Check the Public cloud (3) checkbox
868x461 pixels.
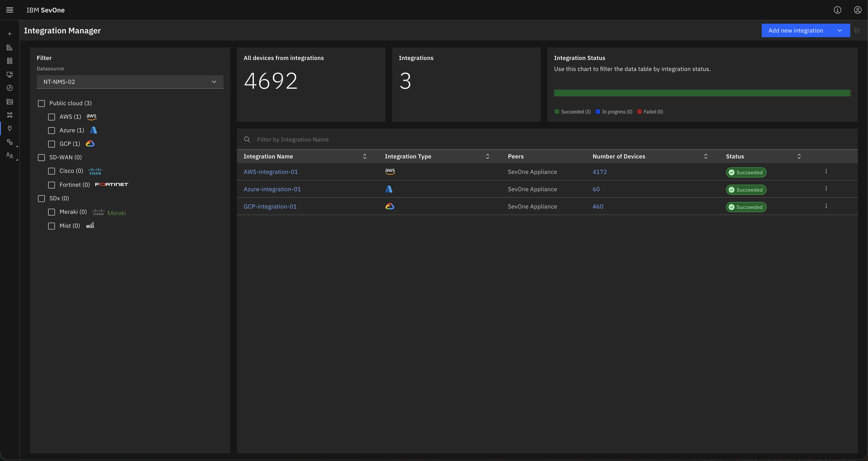click(41, 104)
